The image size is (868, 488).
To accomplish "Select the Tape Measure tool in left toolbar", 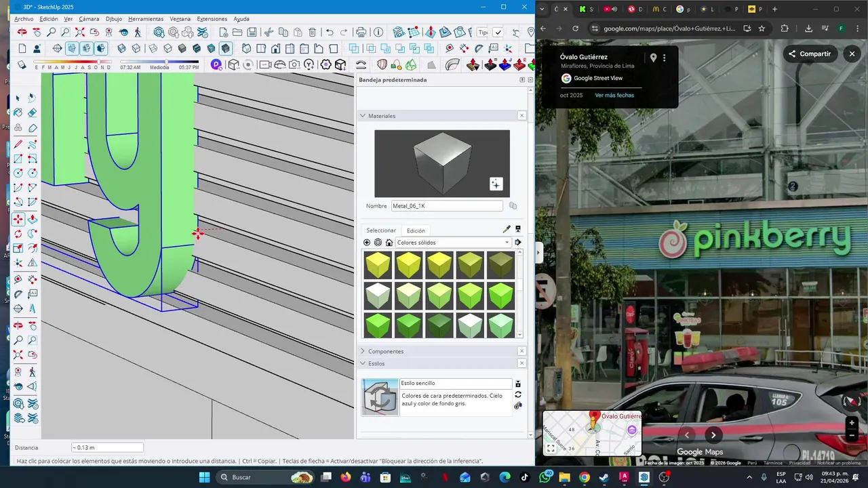I will 18,279.
